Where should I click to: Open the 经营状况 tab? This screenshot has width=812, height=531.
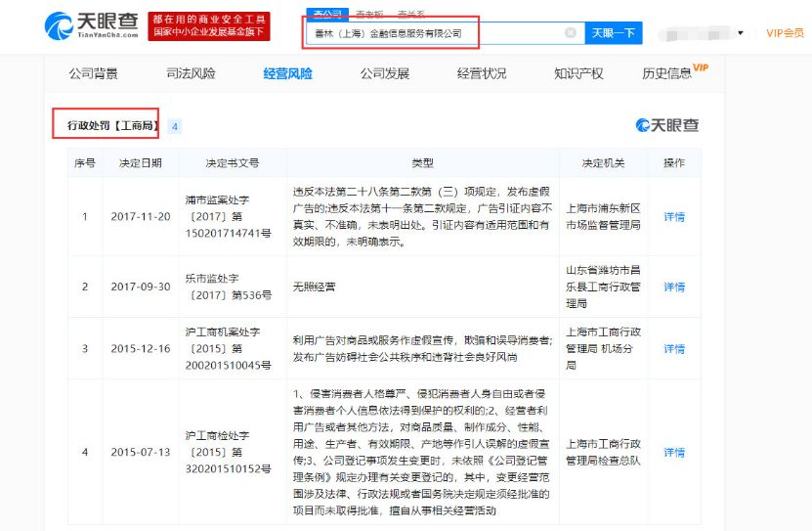pos(482,73)
